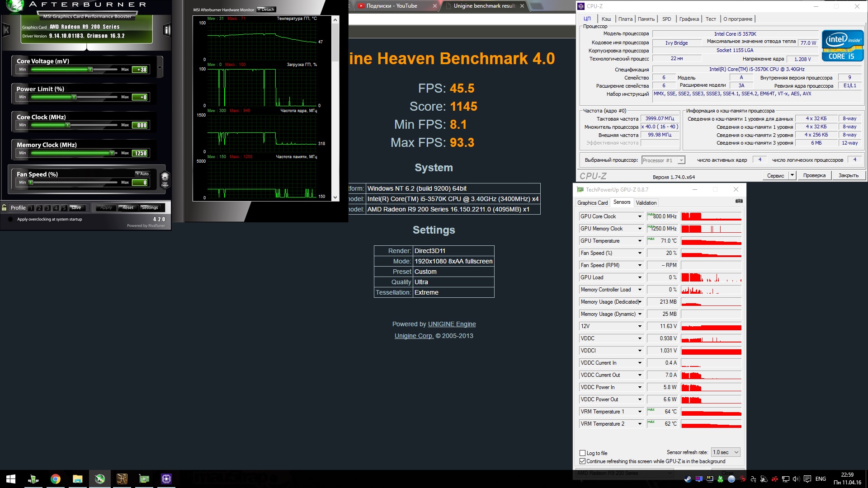The image size is (868, 488).
Task: Open the Kombustor 'K' side button
Action: click(x=6, y=30)
